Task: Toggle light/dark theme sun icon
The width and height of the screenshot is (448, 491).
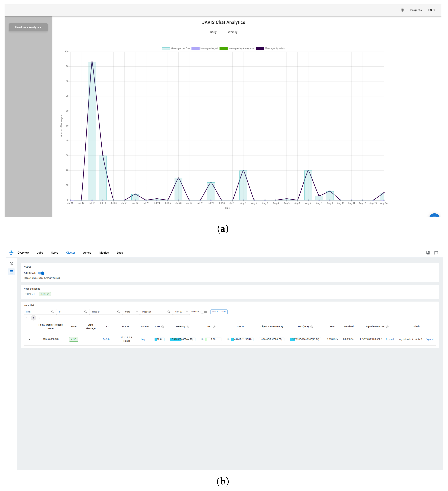Action: [402, 10]
